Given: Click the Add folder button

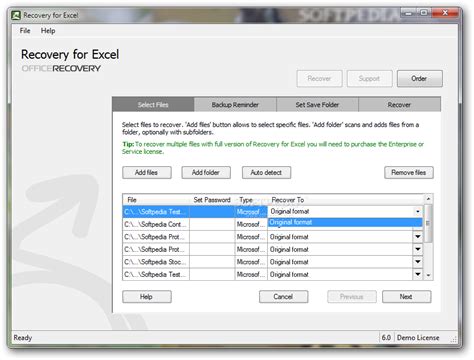Looking at the screenshot, I should click(x=206, y=173).
